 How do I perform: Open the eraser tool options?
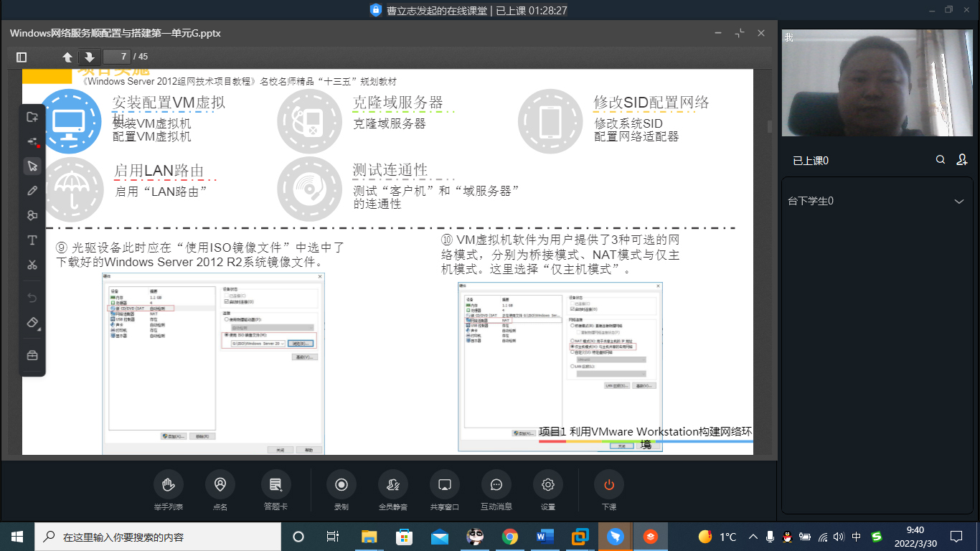tap(32, 323)
